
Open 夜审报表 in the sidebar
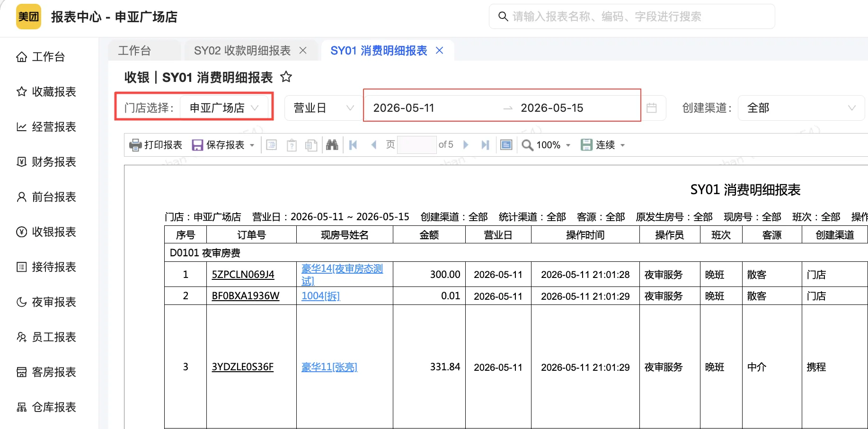tap(46, 302)
